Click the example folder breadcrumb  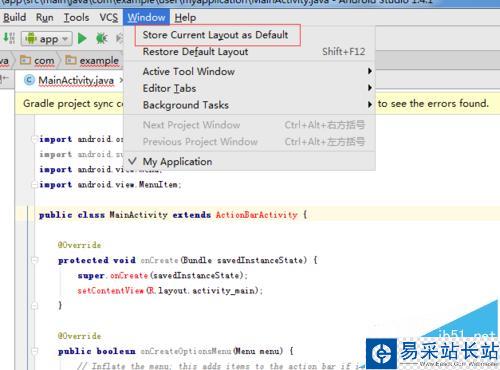pyautogui.click(x=92, y=61)
